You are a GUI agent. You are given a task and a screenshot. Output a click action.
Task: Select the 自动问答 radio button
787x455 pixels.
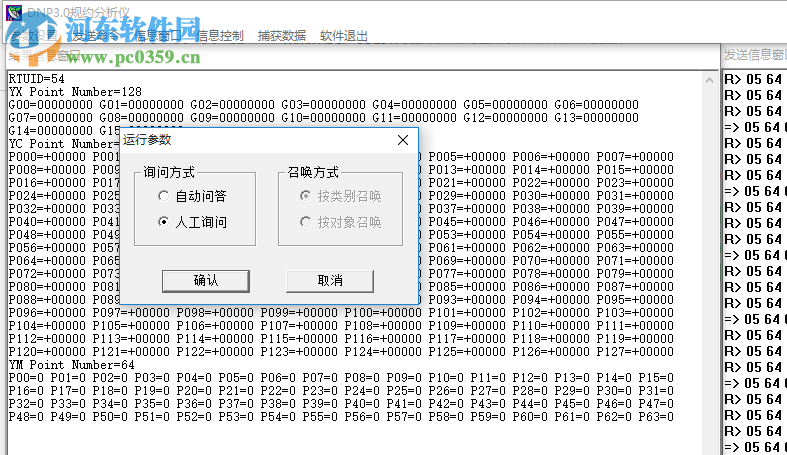163,196
